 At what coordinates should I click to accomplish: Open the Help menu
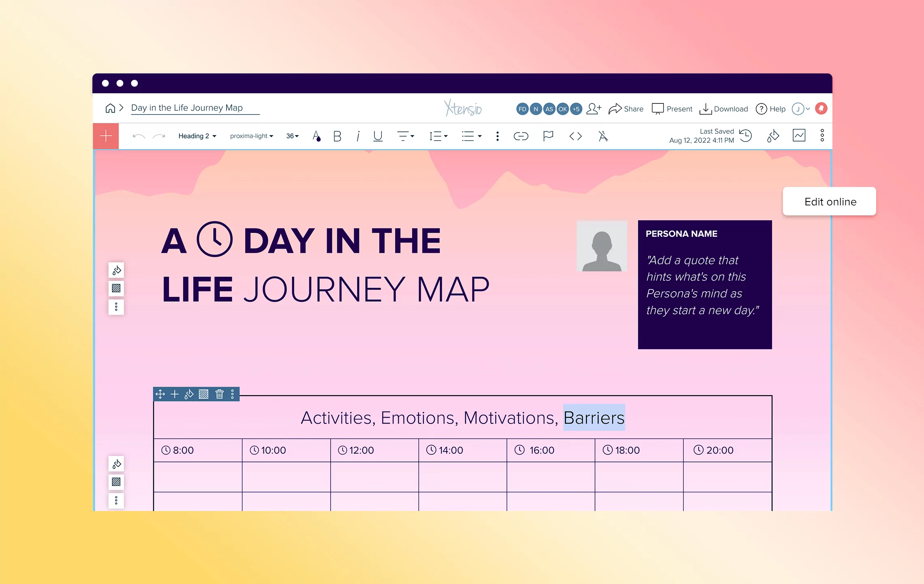click(x=770, y=108)
